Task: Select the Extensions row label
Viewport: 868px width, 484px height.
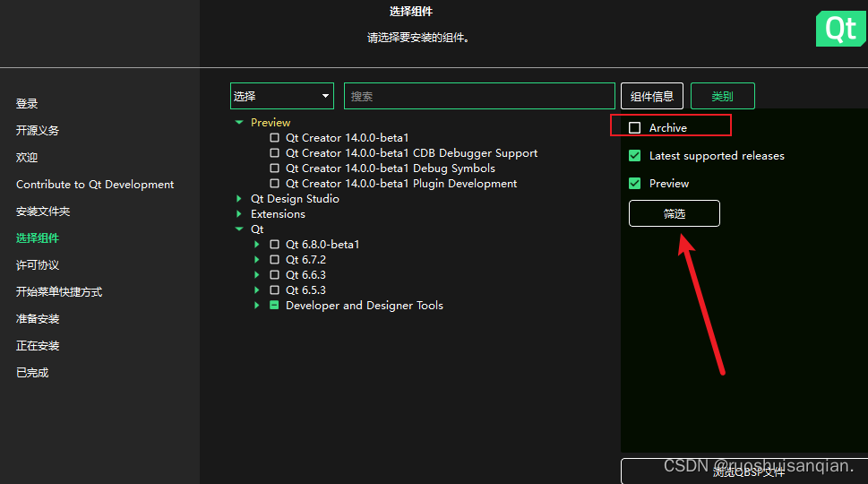Action: coord(278,213)
